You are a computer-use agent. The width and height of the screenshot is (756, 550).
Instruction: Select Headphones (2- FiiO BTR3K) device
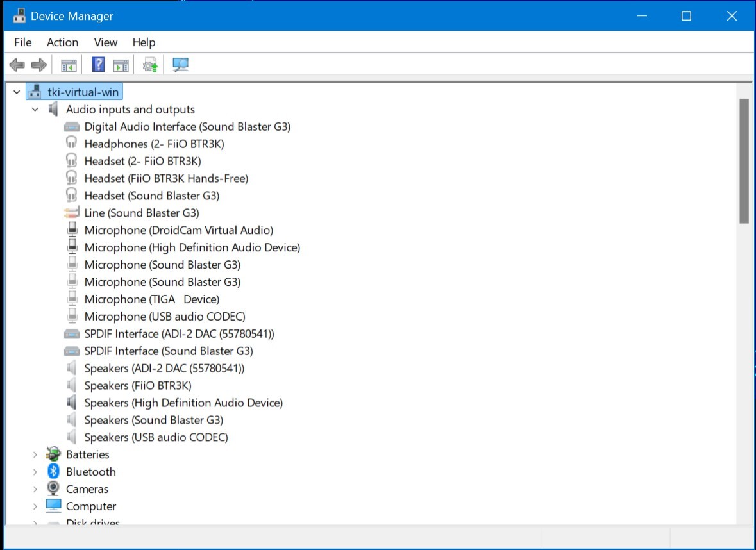pos(155,144)
